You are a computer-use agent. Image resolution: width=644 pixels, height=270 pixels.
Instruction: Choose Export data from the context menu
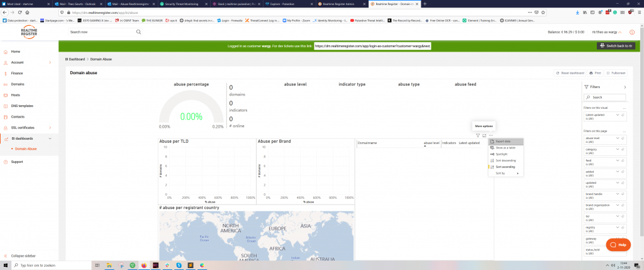pyautogui.click(x=506, y=142)
